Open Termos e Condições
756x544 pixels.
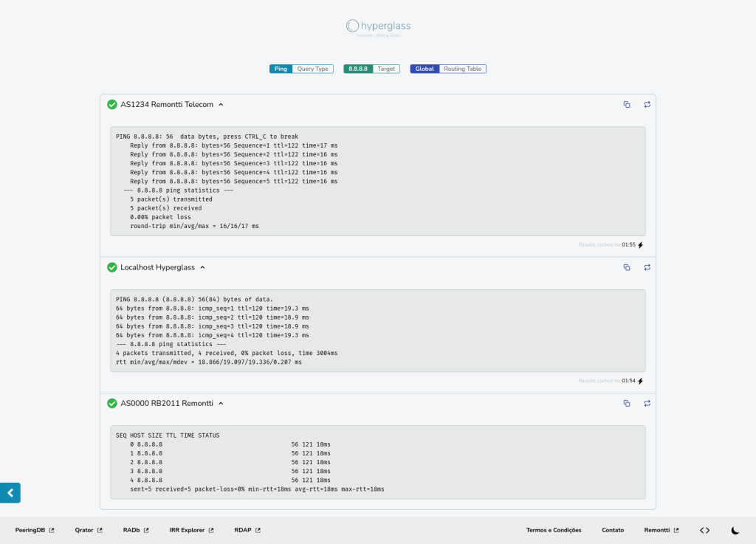[553, 530]
